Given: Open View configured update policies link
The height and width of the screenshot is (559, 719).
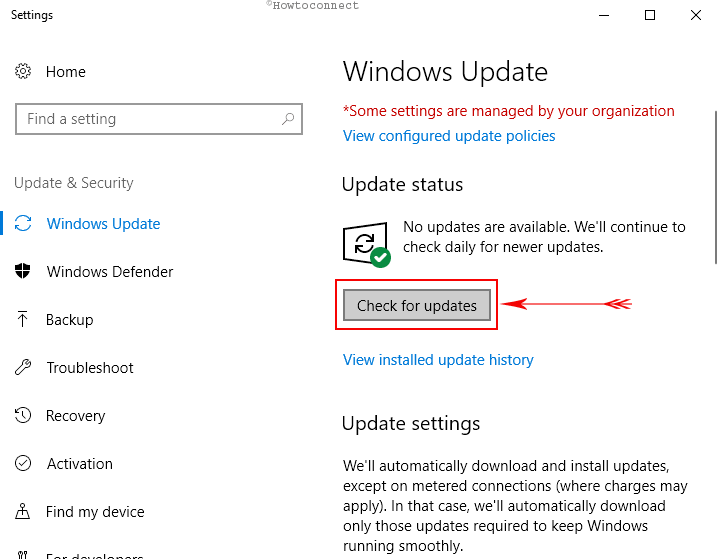Looking at the screenshot, I should pyautogui.click(x=449, y=136).
